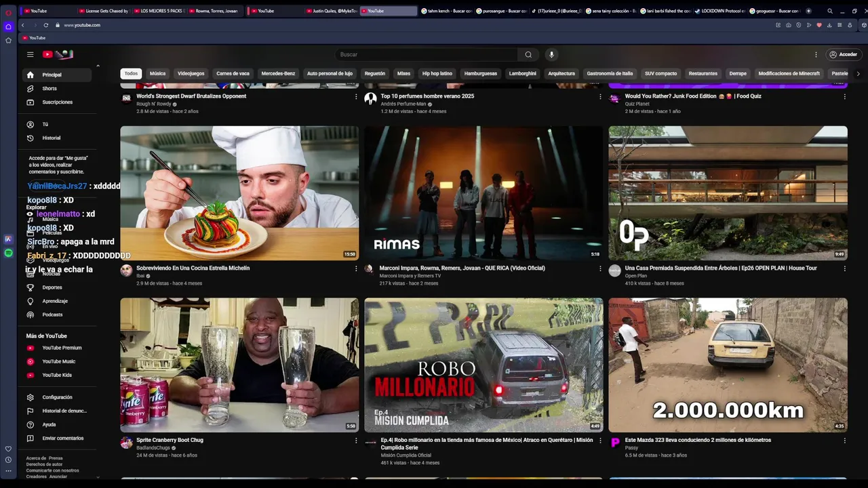
Task: Click the search magnifier button
Action: click(x=528, y=54)
